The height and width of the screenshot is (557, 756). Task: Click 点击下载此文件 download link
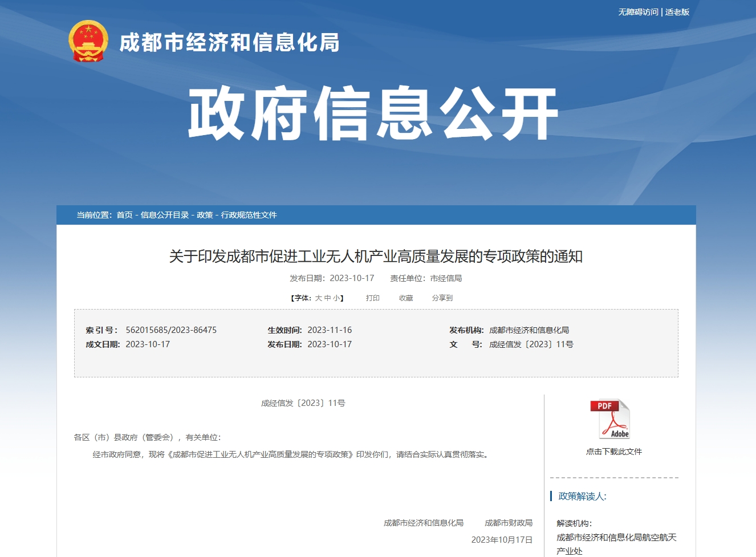click(613, 452)
